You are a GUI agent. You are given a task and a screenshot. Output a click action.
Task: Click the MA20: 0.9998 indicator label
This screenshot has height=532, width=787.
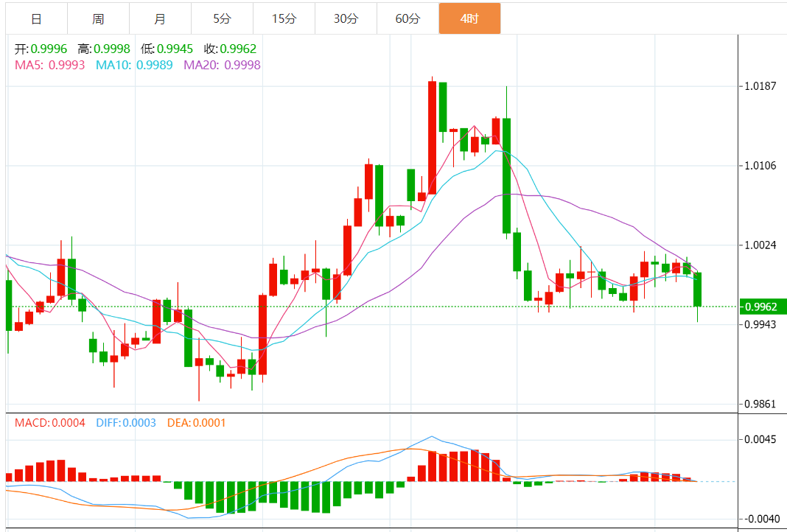pos(223,65)
